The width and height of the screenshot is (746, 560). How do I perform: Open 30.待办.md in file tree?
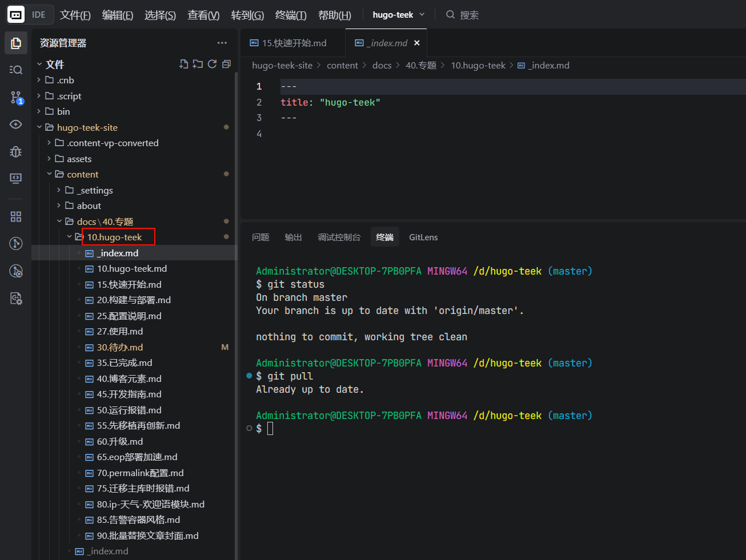(120, 347)
